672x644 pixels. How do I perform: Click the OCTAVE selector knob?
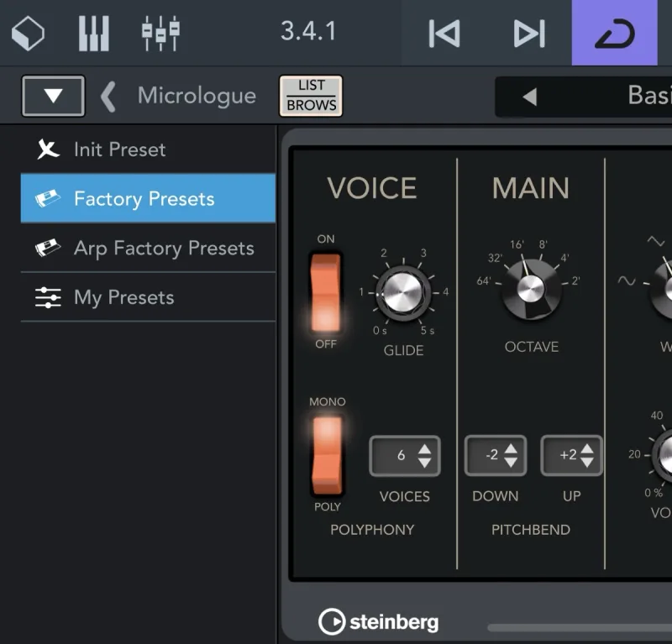pos(531,289)
